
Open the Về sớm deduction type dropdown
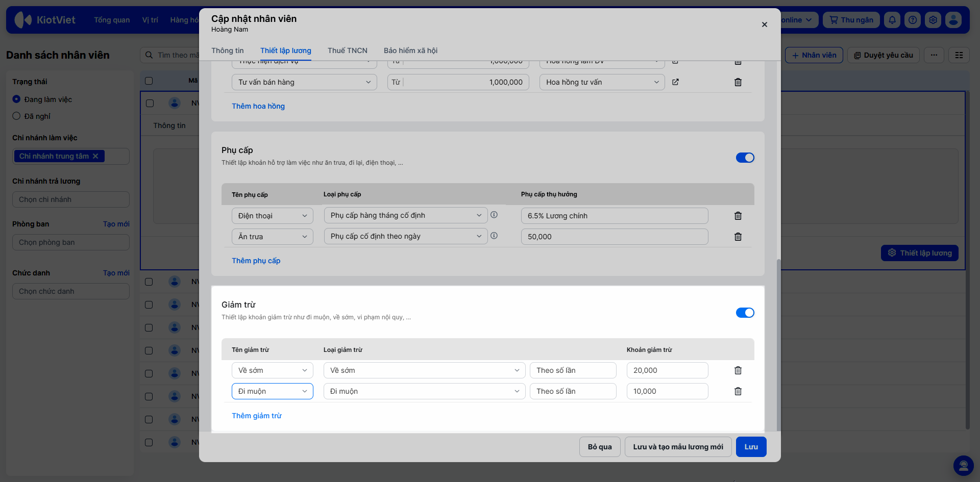425,370
